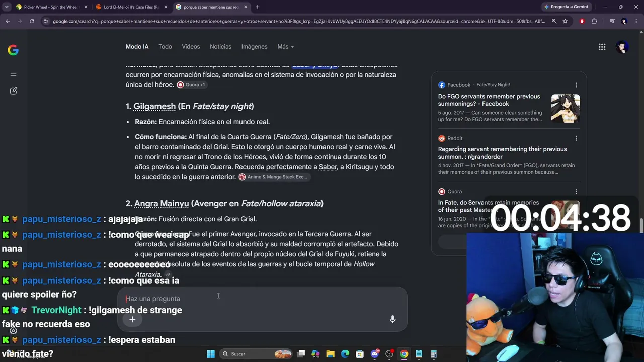Open the browser zoom magnifier icon

554,21
